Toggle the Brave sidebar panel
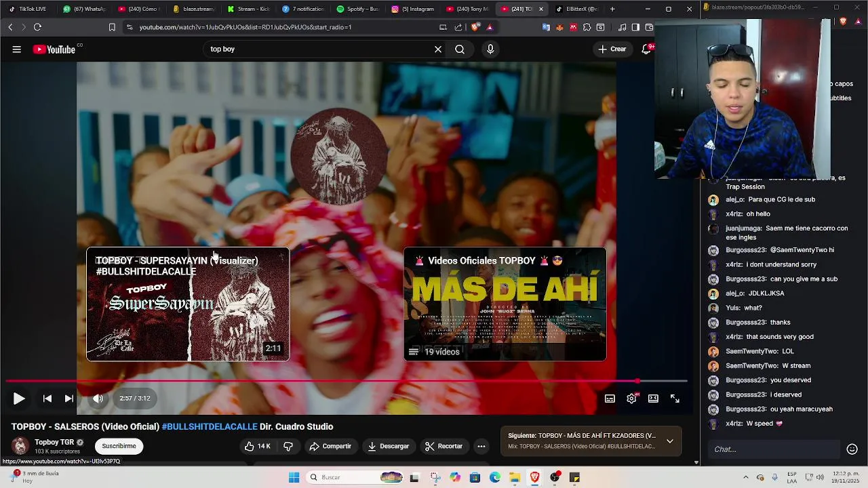The width and height of the screenshot is (868, 488). click(x=635, y=27)
